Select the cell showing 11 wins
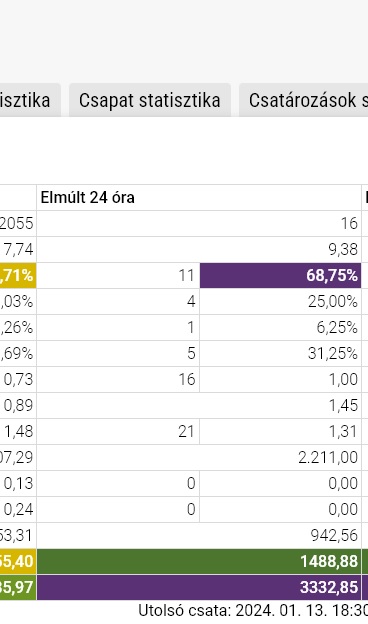This screenshot has height=624, width=368. coord(118,275)
